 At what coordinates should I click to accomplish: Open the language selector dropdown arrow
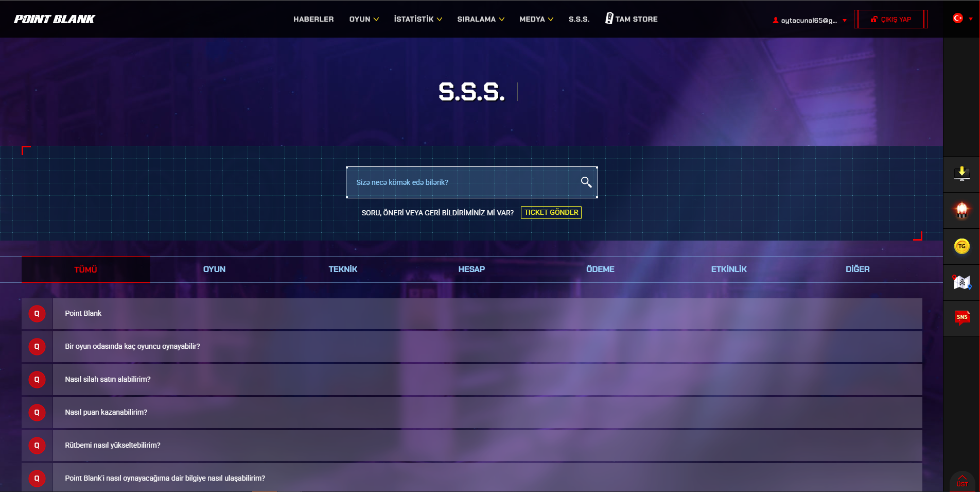pyautogui.click(x=971, y=19)
